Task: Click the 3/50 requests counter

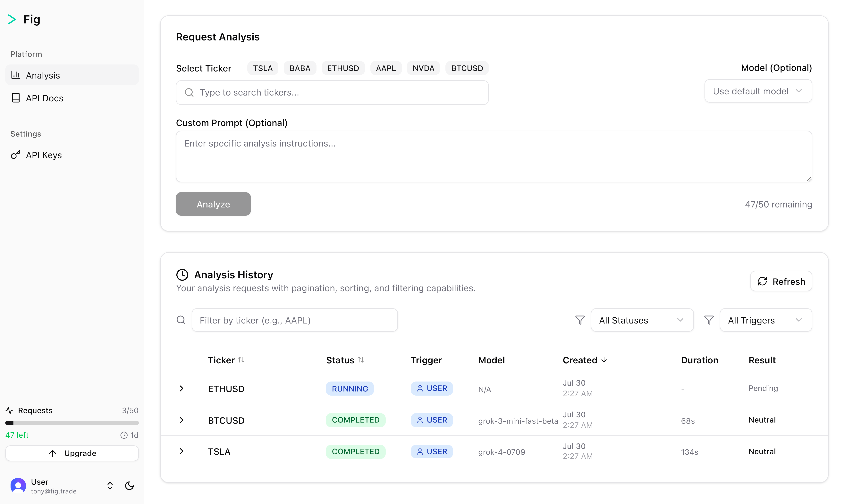Action: pyautogui.click(x=130, y=410)
